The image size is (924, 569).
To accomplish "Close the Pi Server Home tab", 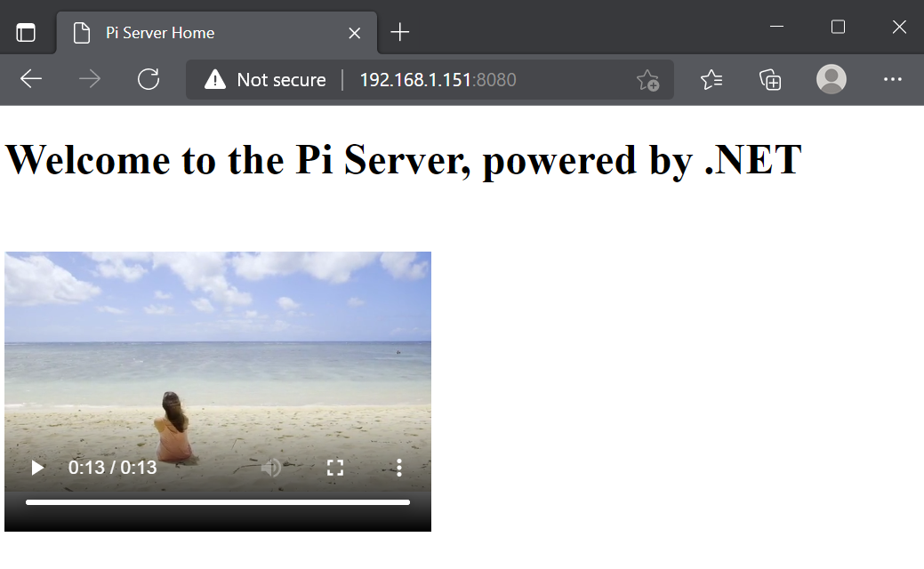I will click(x=354, y=32).
